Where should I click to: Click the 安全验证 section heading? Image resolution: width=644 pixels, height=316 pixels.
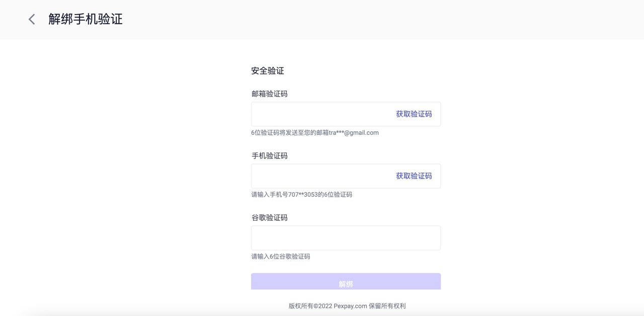pos(268,71)
